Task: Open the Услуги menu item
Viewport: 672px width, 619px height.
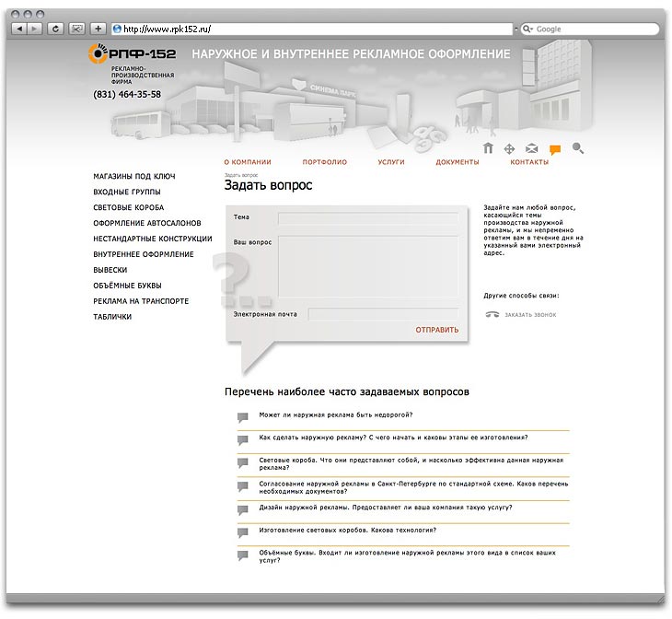Action: [x=391, y=162]
